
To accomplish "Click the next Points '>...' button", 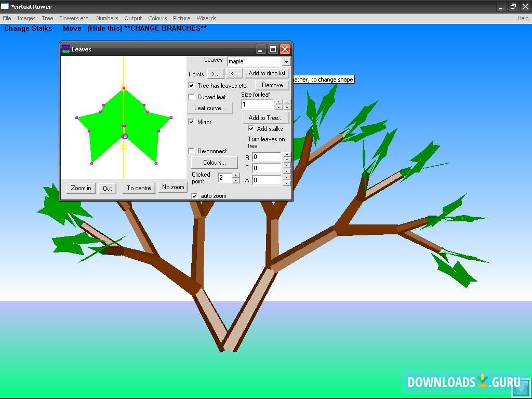I will pyautogui.click(x=216, y=73).
